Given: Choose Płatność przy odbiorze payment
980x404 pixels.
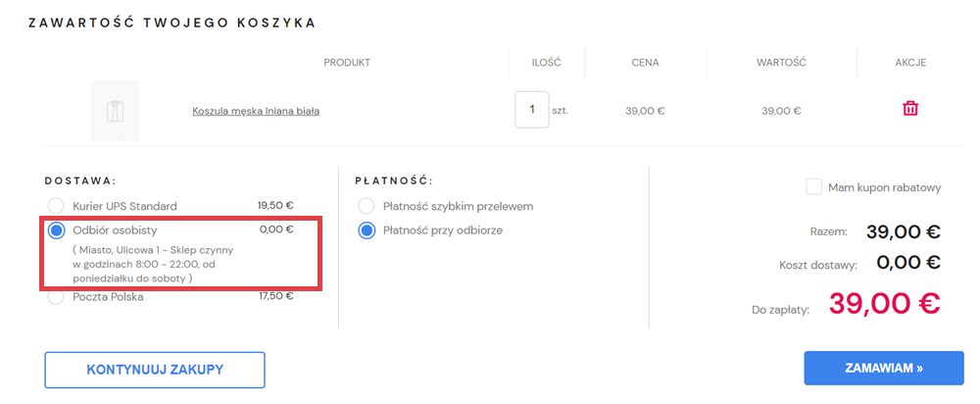Looking at the screenshot, I should click(x=367, y=231).
